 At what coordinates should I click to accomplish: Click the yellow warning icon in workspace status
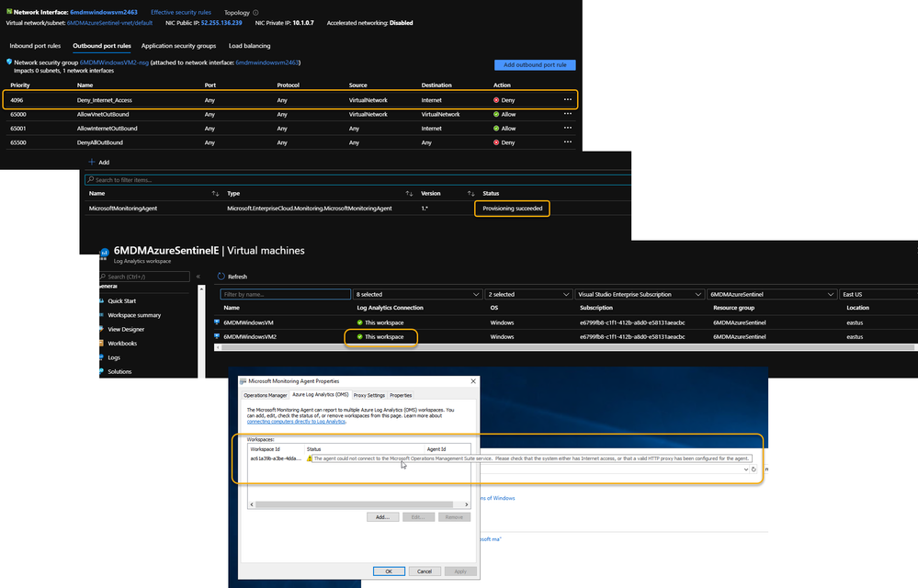pyautogui.click(x=309, y=458)
